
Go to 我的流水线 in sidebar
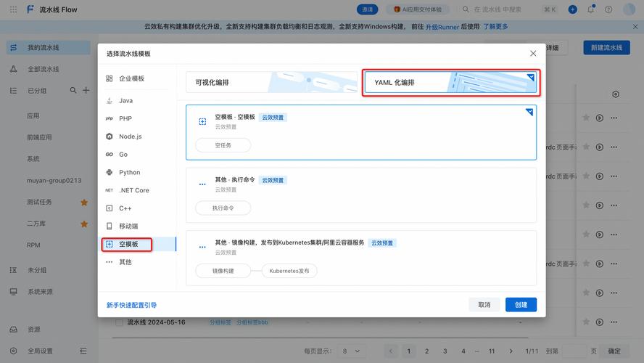(49, 48)
